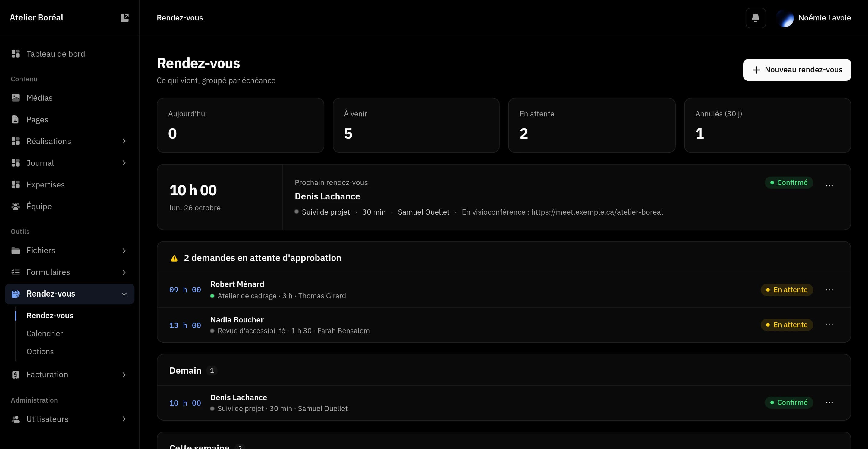
Task: Click the Médias icon in sidebar
Action: pyautogui.click(x=15, y=98)
